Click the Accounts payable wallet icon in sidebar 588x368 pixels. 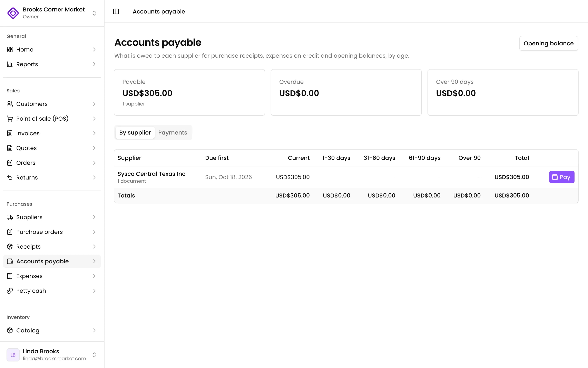10,261
